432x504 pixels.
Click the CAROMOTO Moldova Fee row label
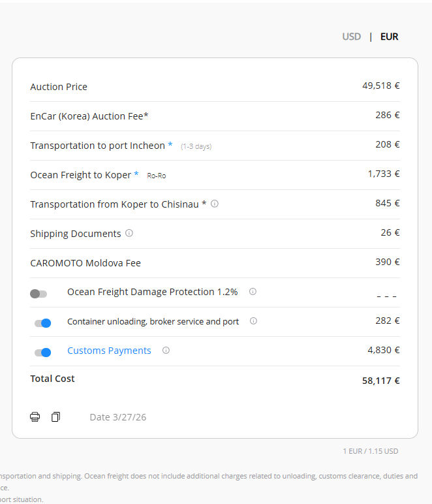tap(85, 263)
